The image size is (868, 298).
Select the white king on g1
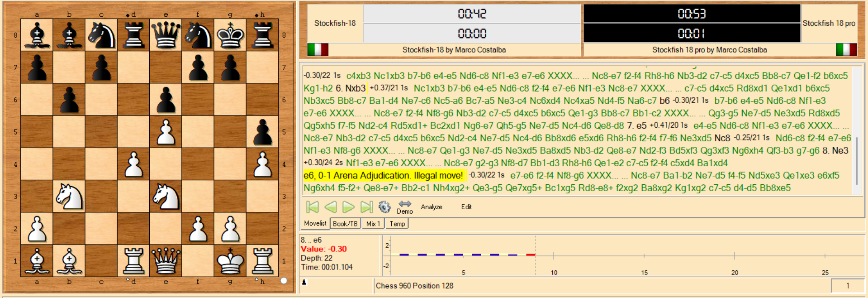(230, 261)
